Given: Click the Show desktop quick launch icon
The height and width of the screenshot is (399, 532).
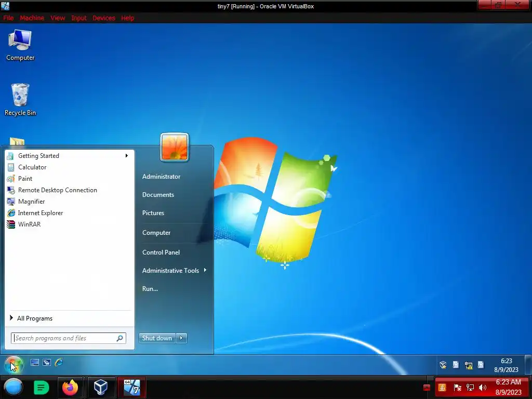Looking at the screenshot, I should click(x=35, y=362).
